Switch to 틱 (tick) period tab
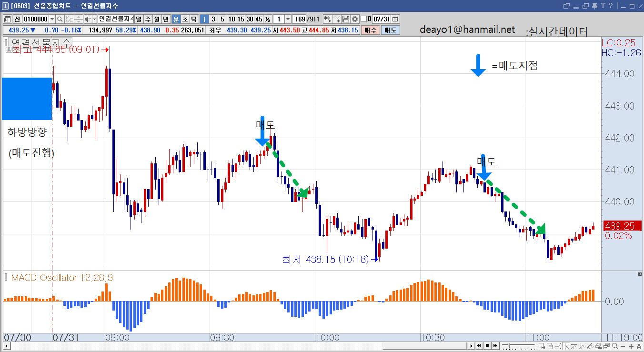 tap(194, 19)
